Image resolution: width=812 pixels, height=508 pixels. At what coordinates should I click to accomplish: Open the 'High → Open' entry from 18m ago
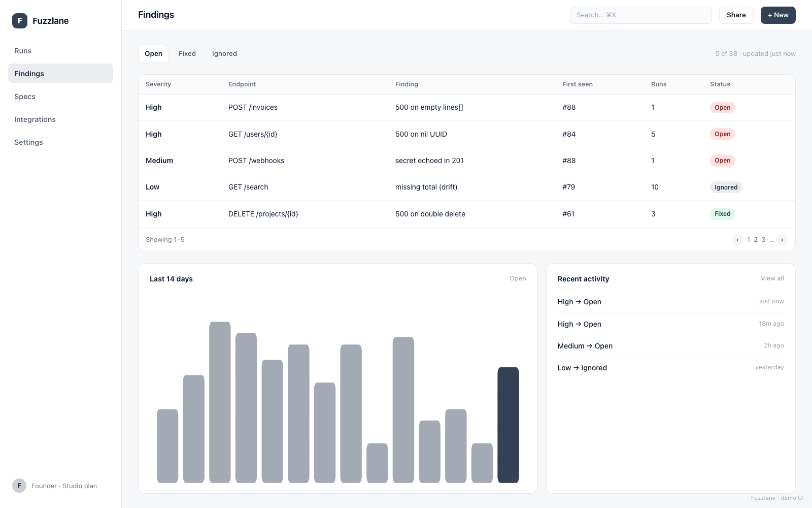click(670, 324)
